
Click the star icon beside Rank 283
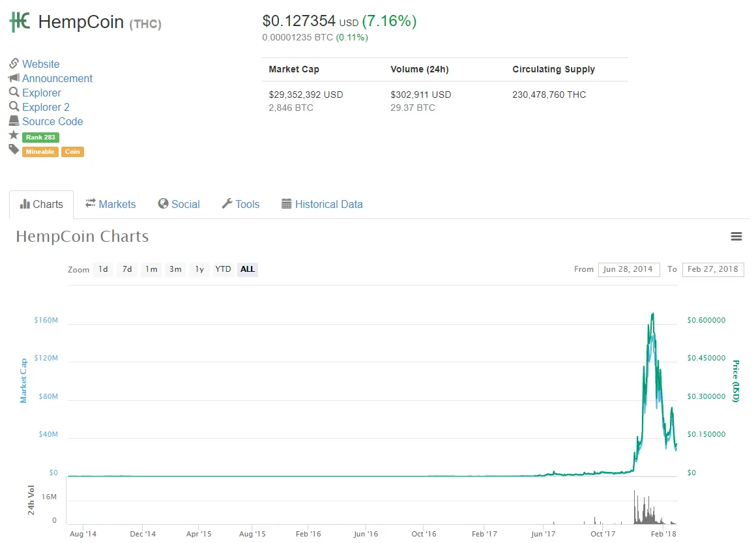(x=14, y=134)
